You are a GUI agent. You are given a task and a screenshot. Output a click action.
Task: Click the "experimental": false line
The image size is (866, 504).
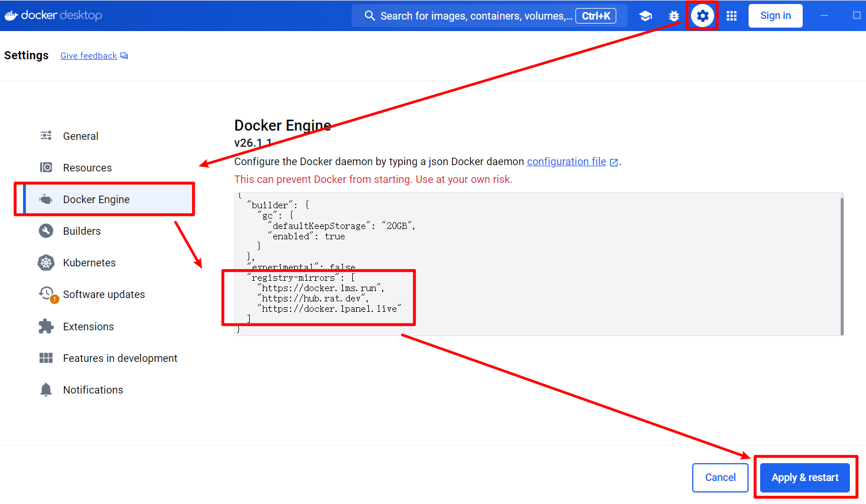click(302, 268)
